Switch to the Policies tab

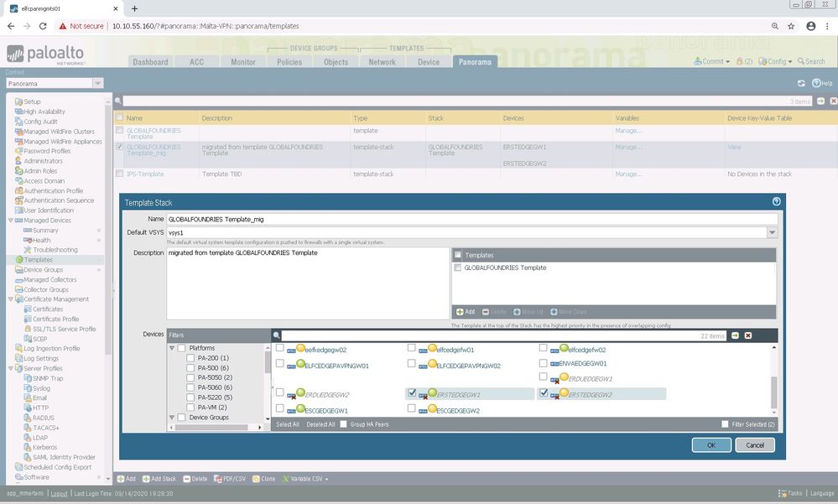(x=289, y=62)
